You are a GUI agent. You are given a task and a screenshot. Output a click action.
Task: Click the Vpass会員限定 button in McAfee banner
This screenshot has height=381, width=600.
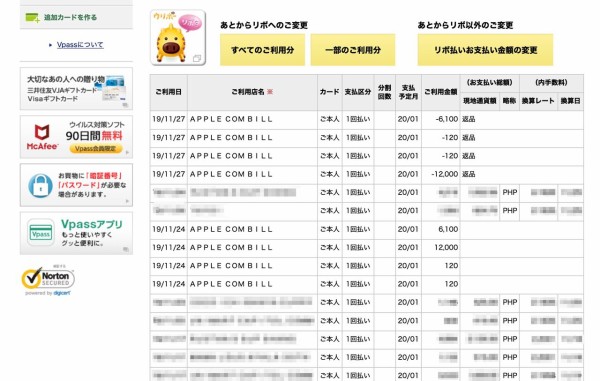(96, 149)
